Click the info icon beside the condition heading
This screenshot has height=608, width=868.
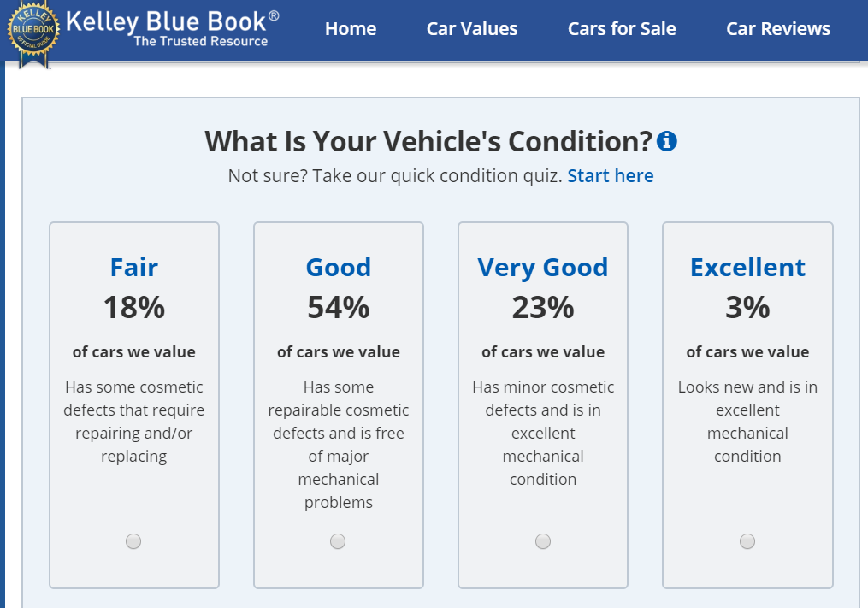point(667,141)
